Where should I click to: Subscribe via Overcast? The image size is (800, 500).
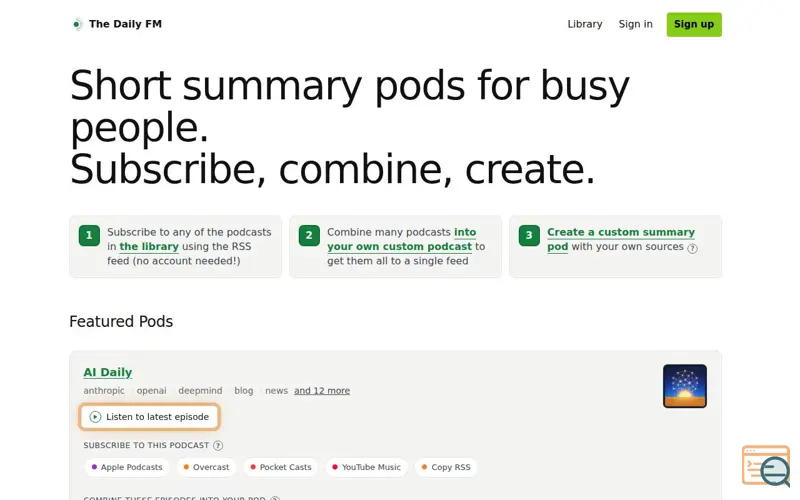[x=207, y=467]
